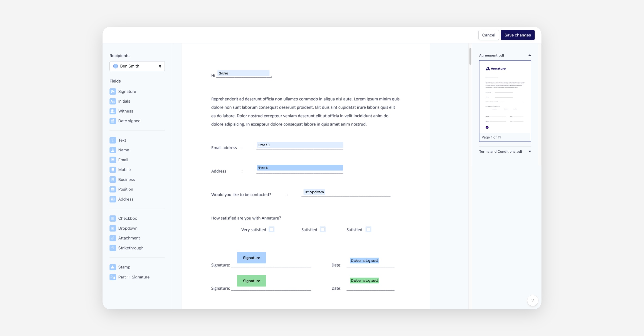Click the Cancel button

point(488,35)
